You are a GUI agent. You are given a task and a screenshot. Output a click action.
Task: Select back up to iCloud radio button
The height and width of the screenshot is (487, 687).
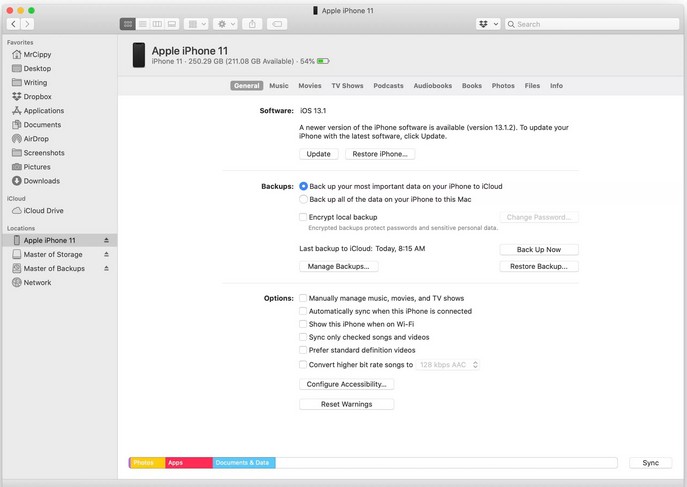coord(303,186)
